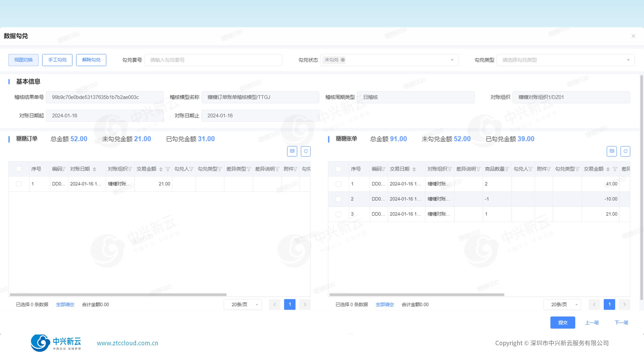Close the 数据勾兑 dialog
Image resolution: width=644 pixels, height=362 pixels.
(633, 36)
